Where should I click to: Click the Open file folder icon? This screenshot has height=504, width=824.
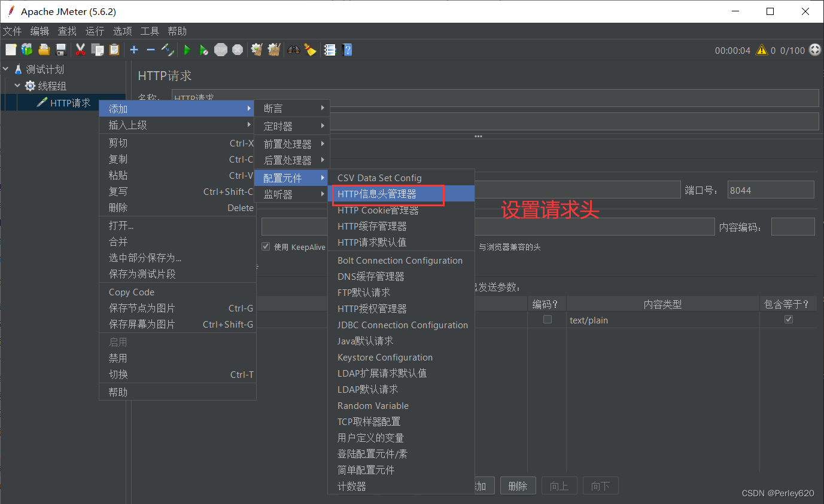pos(44,50)
